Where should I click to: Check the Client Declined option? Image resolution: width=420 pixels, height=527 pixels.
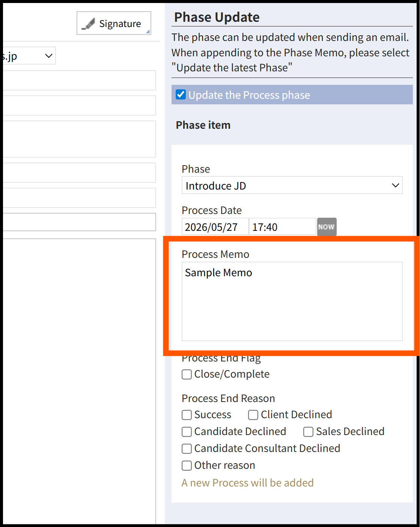[x=253, y=415]
